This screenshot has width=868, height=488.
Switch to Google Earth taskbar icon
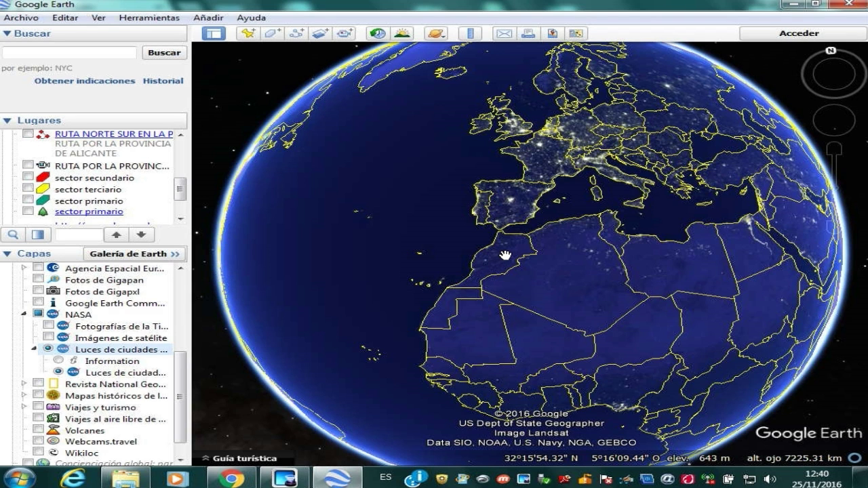(x=337, y=478)
